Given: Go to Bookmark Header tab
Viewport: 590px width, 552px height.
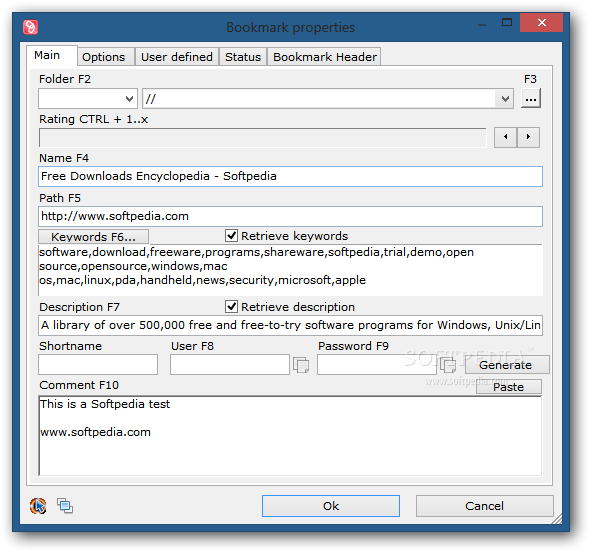Looking at the screenshot, I should pos(324,57).
